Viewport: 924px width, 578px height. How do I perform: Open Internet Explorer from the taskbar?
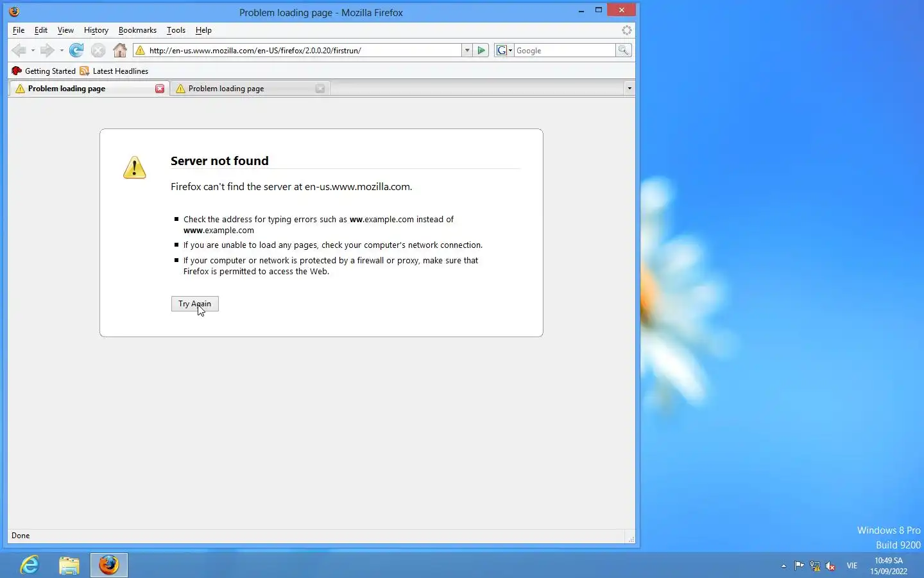click(30, 565)
